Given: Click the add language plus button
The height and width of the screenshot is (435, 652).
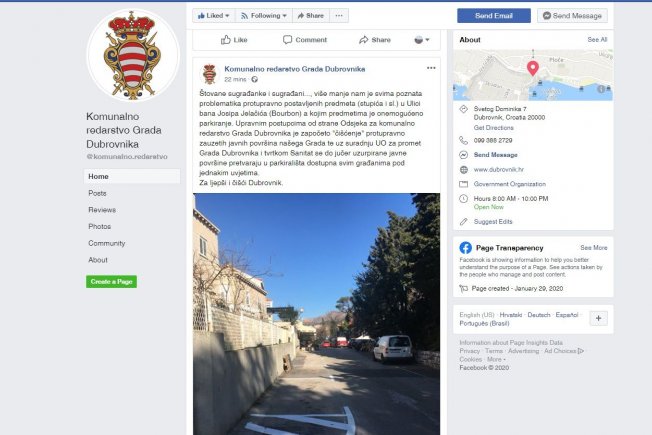Looking at the screenshot, I should pos(598,319).
